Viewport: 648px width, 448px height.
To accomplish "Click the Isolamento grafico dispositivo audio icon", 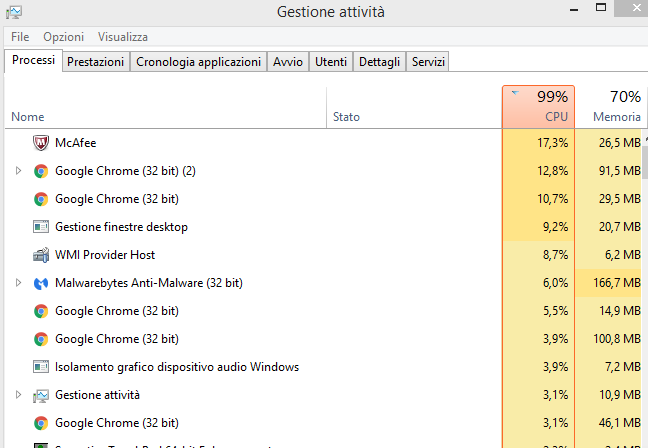I will point(41,367).
